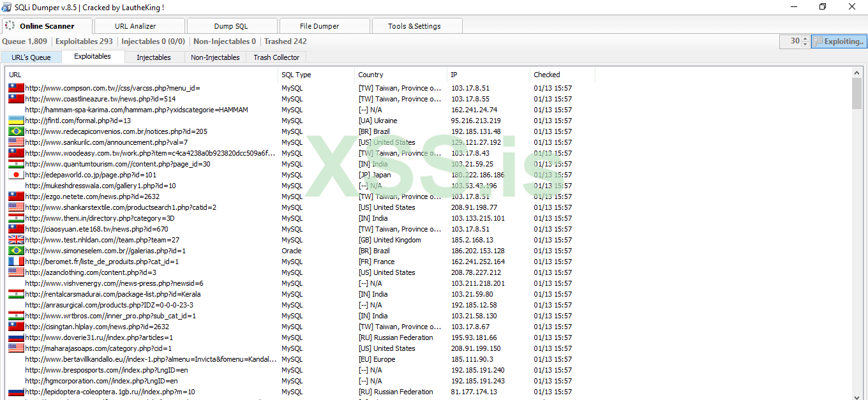Viewport: 868px width, 400px height.
Task: Click the [JP] Japan country cell
Action: [375, 175]
